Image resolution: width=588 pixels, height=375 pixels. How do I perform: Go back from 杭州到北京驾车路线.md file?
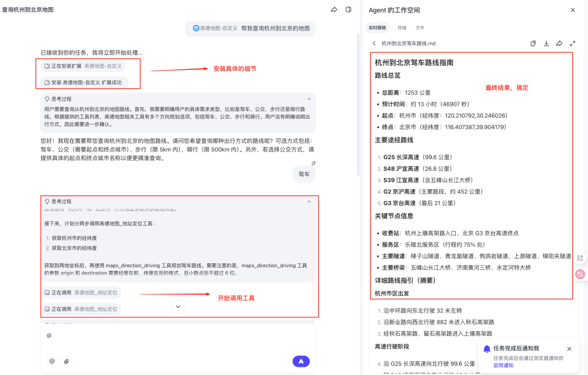[x=374, y=44]
